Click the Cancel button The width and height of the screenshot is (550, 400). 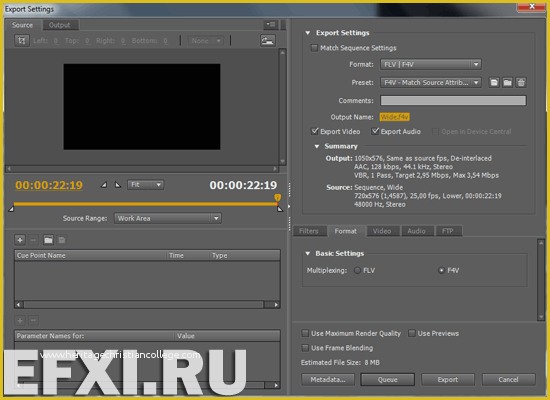[508, 379]
